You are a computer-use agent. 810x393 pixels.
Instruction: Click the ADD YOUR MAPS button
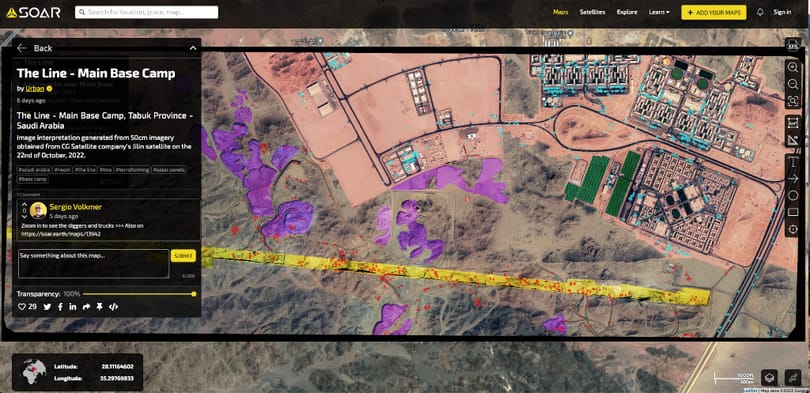point(713,12)
